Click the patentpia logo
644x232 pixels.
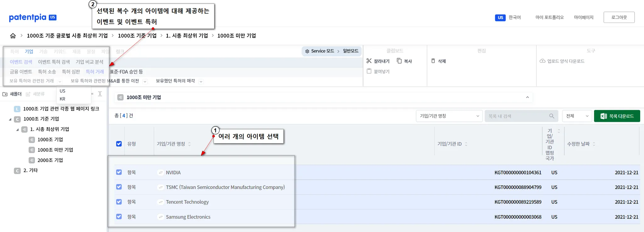tap(33, 18)
